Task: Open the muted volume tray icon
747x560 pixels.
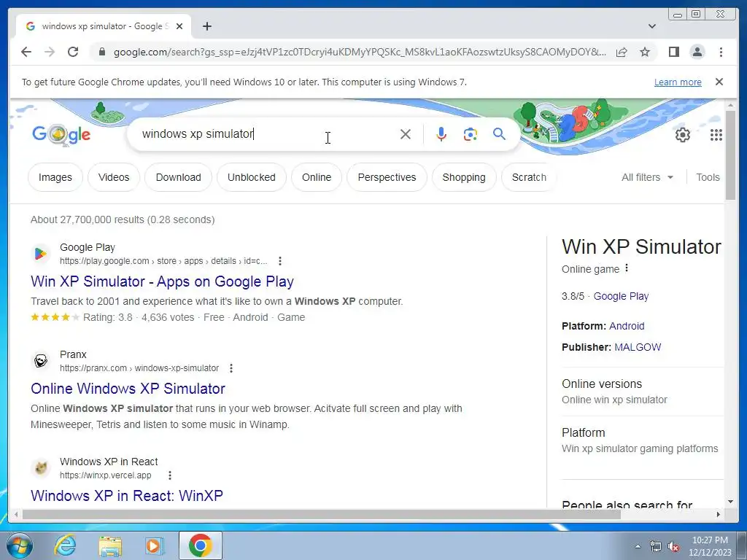Action: click(x=673, y=546)
